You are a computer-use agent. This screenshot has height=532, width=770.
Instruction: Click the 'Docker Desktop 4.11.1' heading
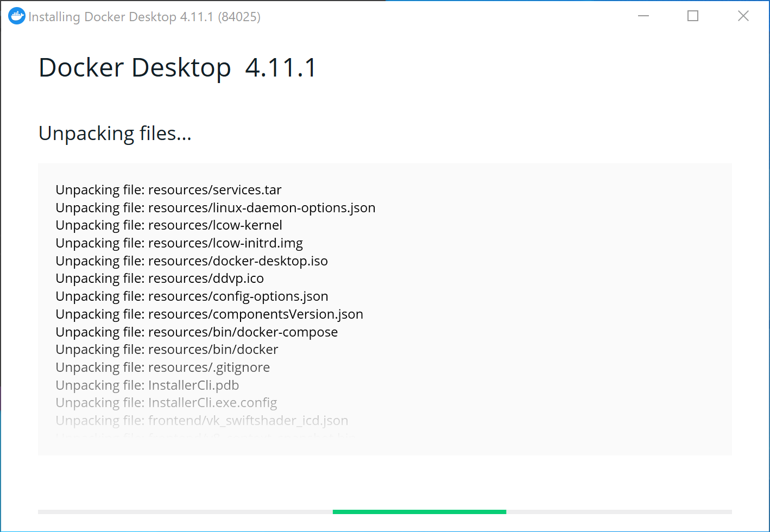click(178, 68)
